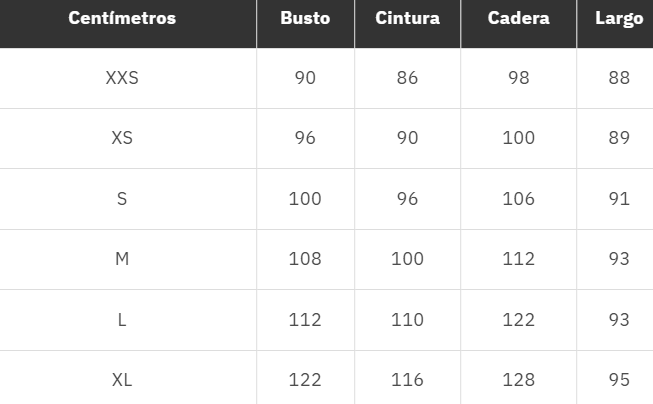Select the L size row label
The width and height of the screenshot is (653, 404).
point(122,320)
